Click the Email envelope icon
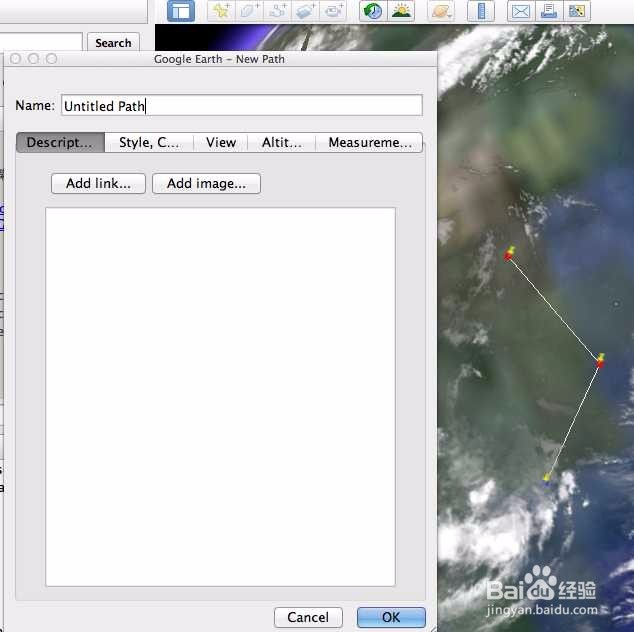Image resolution: width=634 pixels, height=632 pixels. [521, 11]
